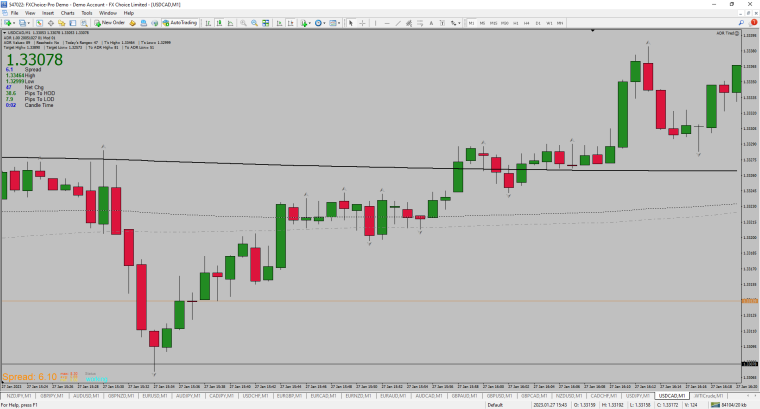Open the New Chart toolbar button
760x409 pixels.
pyautogui.click(x=10, y=23)
